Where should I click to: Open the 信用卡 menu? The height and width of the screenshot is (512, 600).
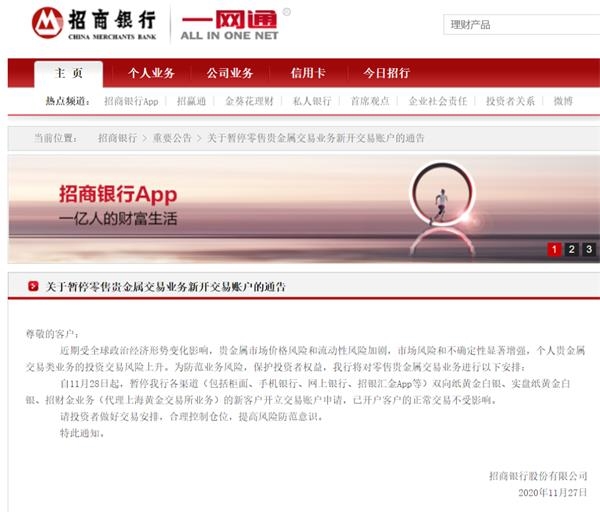pos(308,73)
